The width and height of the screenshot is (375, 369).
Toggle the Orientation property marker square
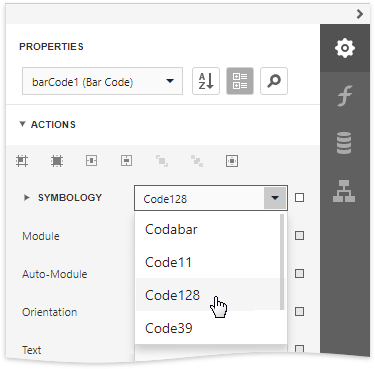[x=299, y=312]
